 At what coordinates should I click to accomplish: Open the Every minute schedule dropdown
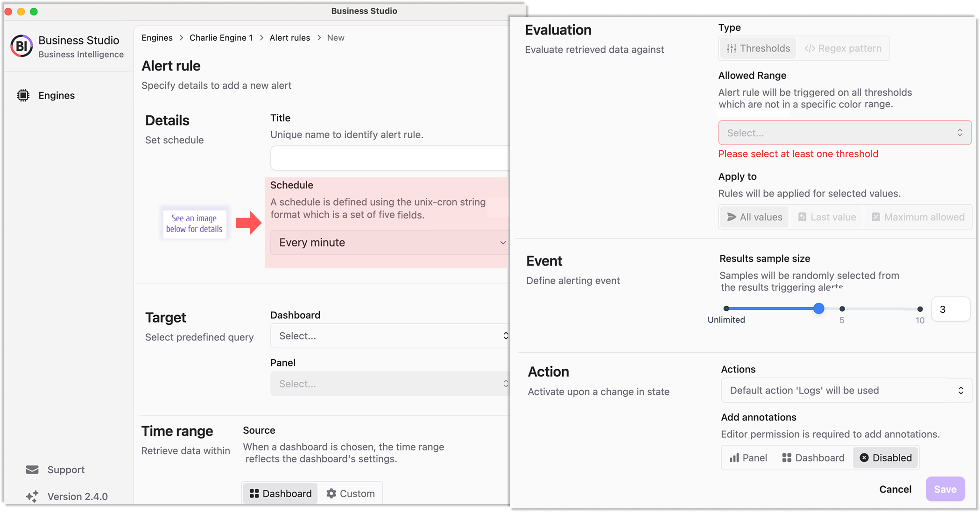pyautogui.click(x=389, y=242)
